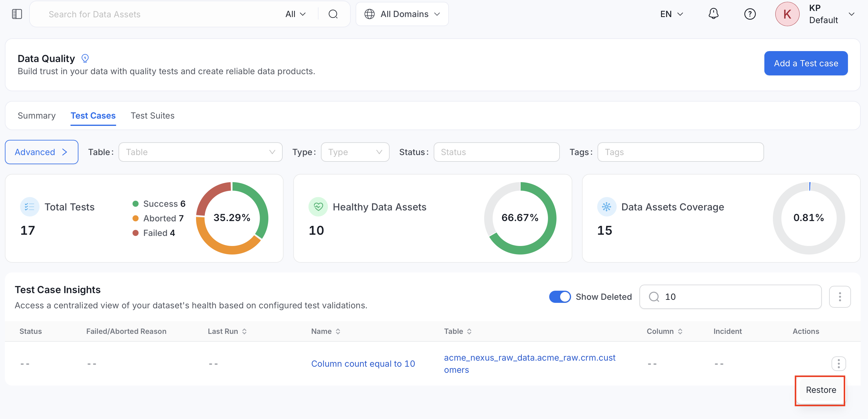Sort by Table column arrows
Image resolution: width=868 pixels, height=419 pixels.
click(469, 331)
